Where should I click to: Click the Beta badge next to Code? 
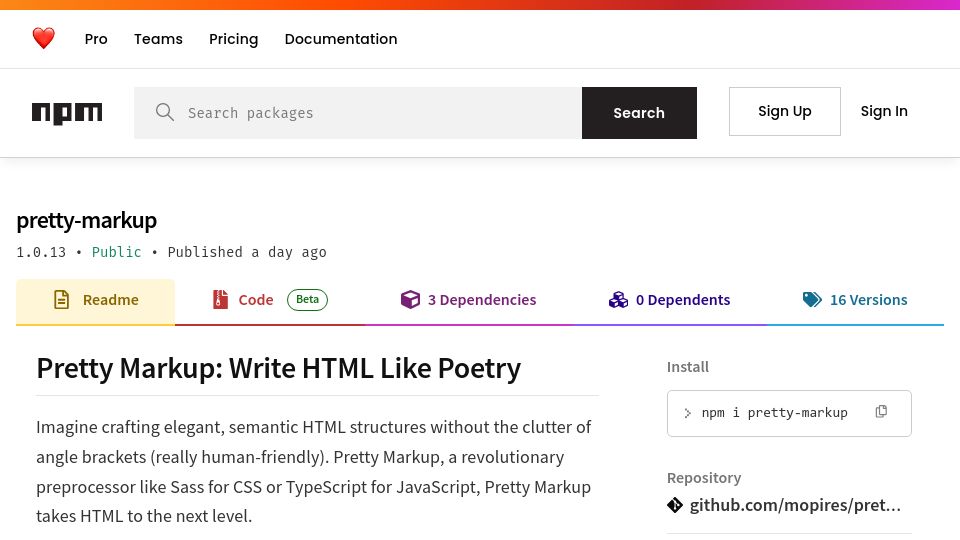[307, 299]
